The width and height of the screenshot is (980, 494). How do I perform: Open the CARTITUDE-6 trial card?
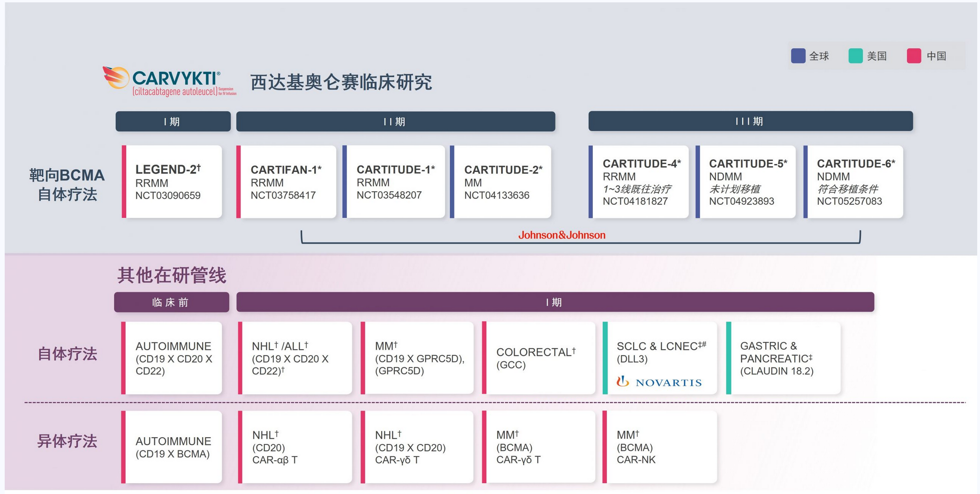pos(853,182)
